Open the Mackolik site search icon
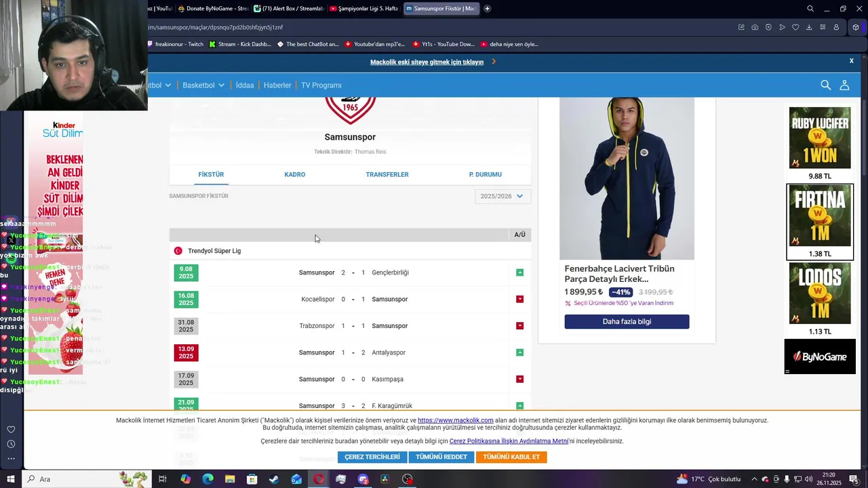The height and width of the screenshot is (488, 868). (x=825, y=85)
